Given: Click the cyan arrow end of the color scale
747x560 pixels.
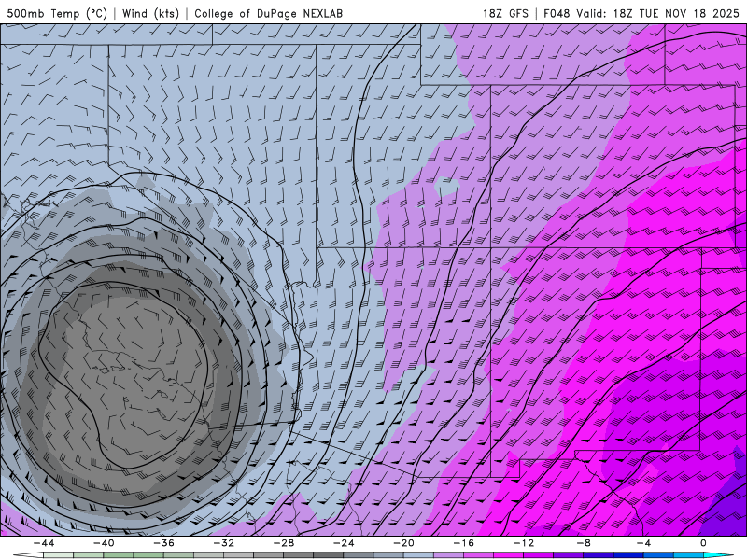Looking at the screenshot, I should pyautogui.click(x=718, y=555).
